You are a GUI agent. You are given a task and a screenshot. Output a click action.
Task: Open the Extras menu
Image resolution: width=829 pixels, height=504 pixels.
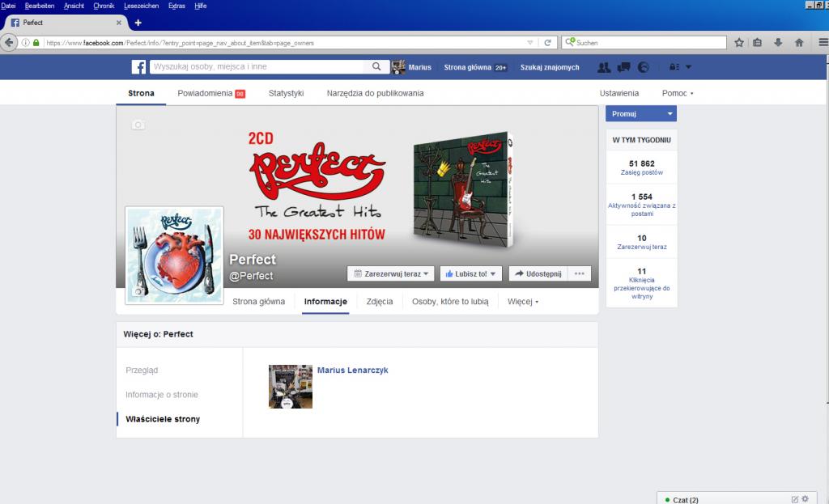pyautogui.click(x=176, y=6)
